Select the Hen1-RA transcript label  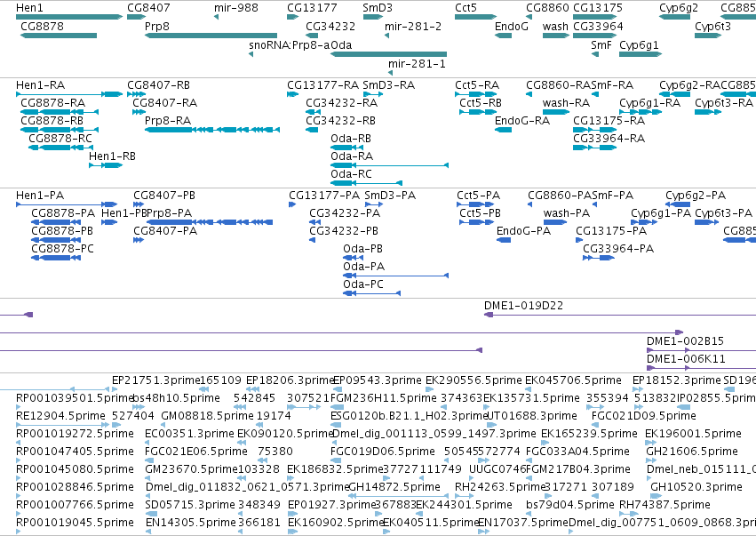pyautogui.click(x=41, y=85)
